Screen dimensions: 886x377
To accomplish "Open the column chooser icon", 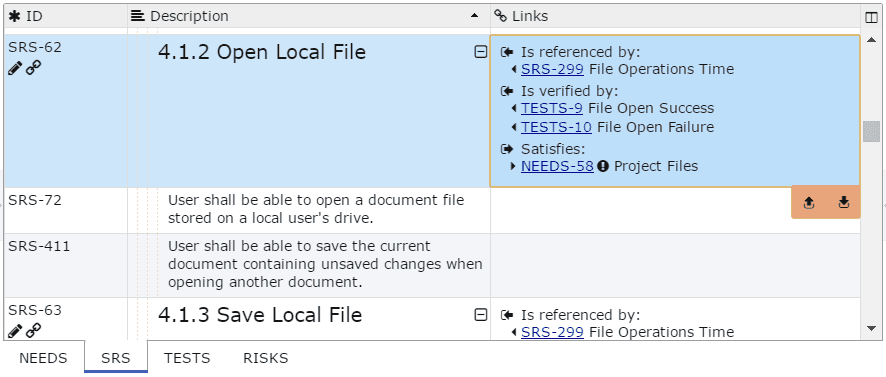I will (871, 17).
